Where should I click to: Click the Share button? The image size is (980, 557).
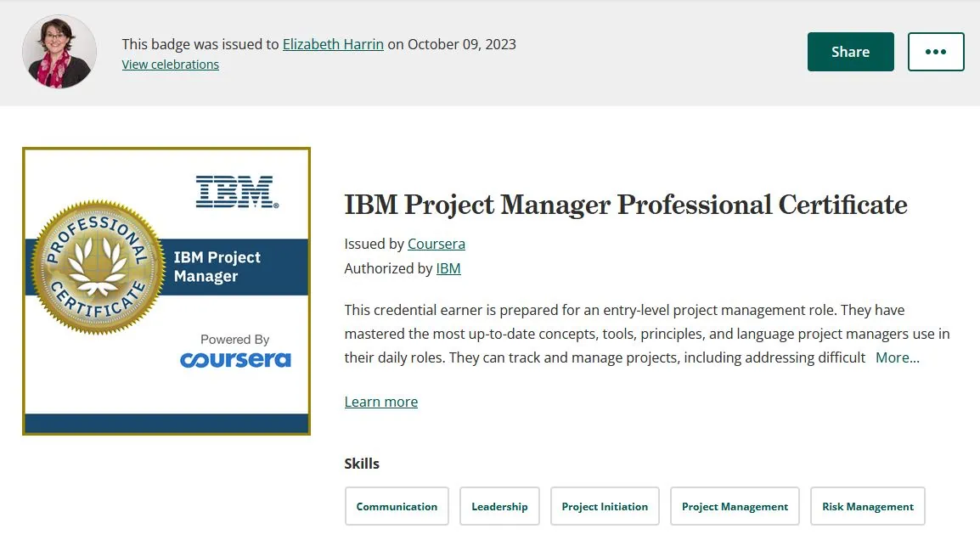click(x=850, y=52)
